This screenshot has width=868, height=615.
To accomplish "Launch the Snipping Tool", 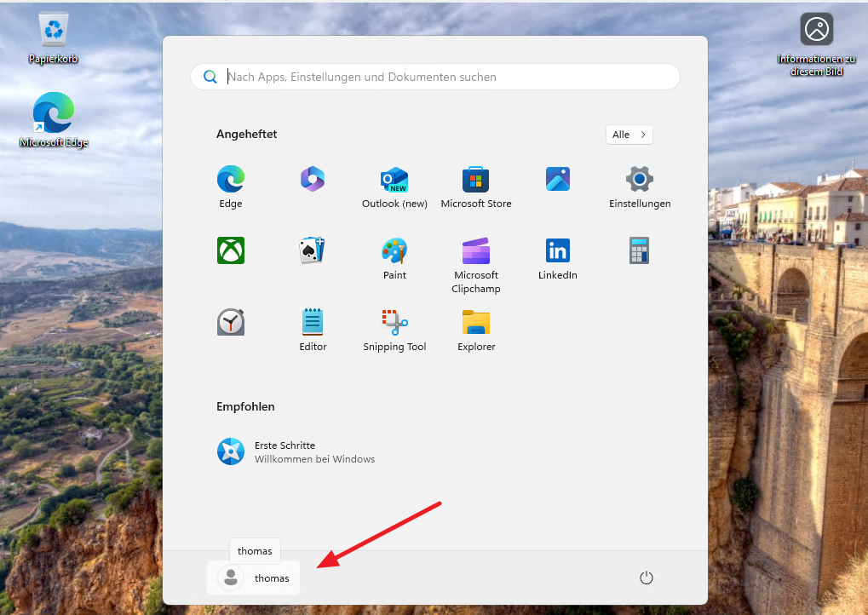I will pyautogui.click(x=394, y=330).
